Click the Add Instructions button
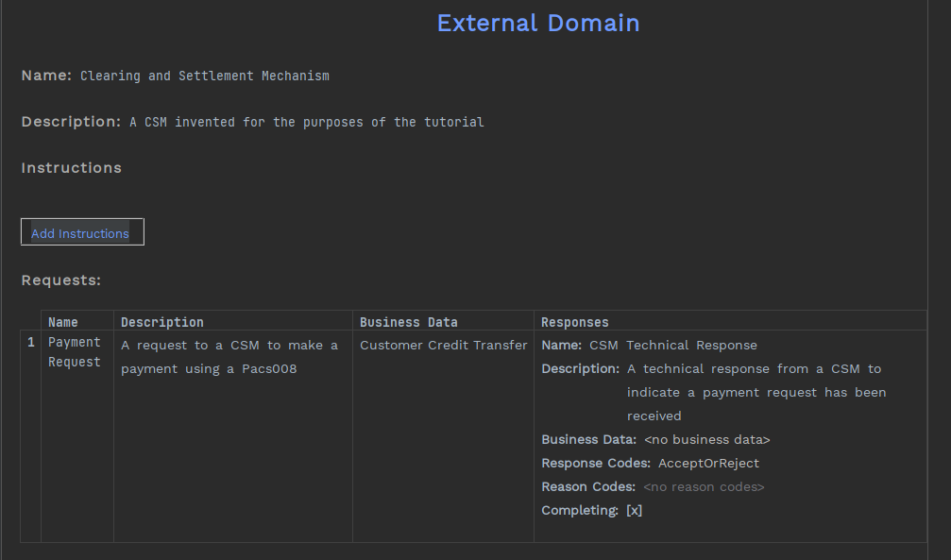Image resolution: width=951 pixels, height=560 pixels. 81,232
